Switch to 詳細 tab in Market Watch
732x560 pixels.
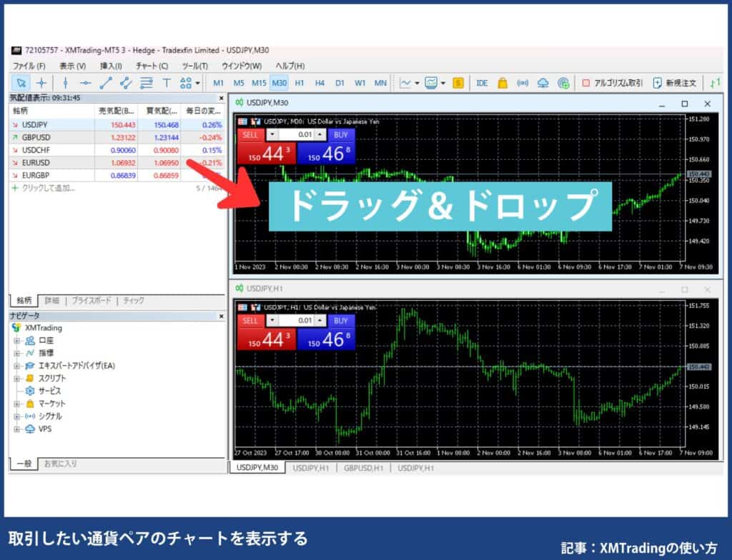coord(51,301)
